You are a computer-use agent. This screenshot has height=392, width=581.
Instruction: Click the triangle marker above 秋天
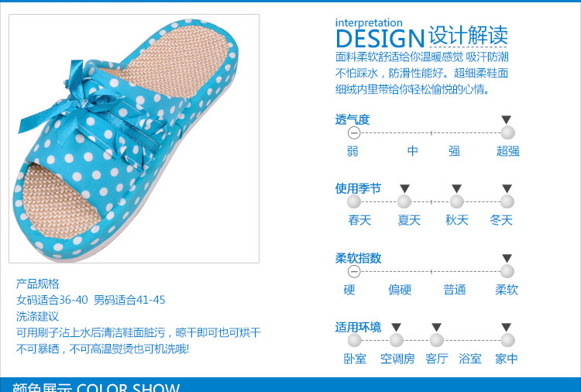click(x=456, y=188)
